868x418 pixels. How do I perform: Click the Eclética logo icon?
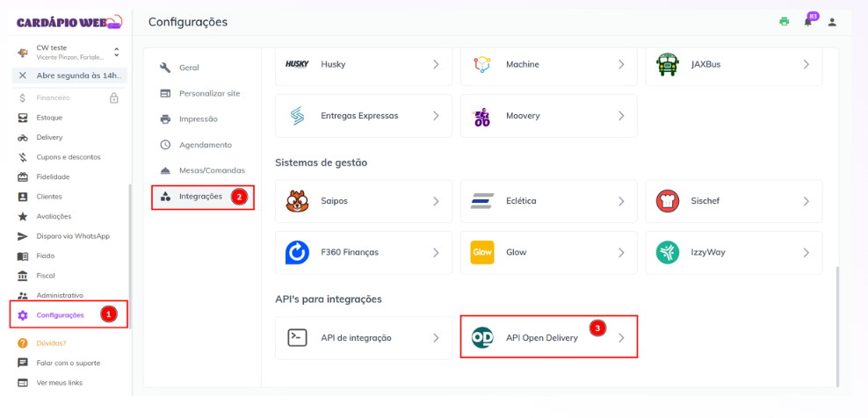click(482, 201)
